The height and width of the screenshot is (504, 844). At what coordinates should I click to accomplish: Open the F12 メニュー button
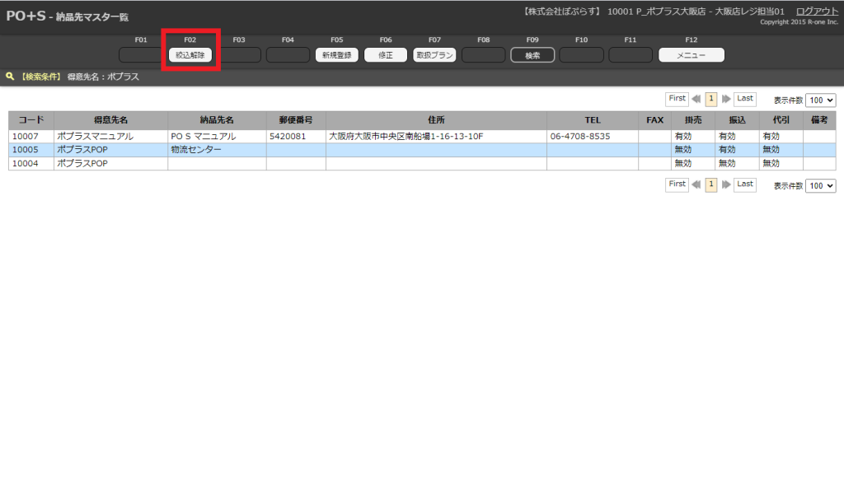pyautogui.click(x=691, y=55)
